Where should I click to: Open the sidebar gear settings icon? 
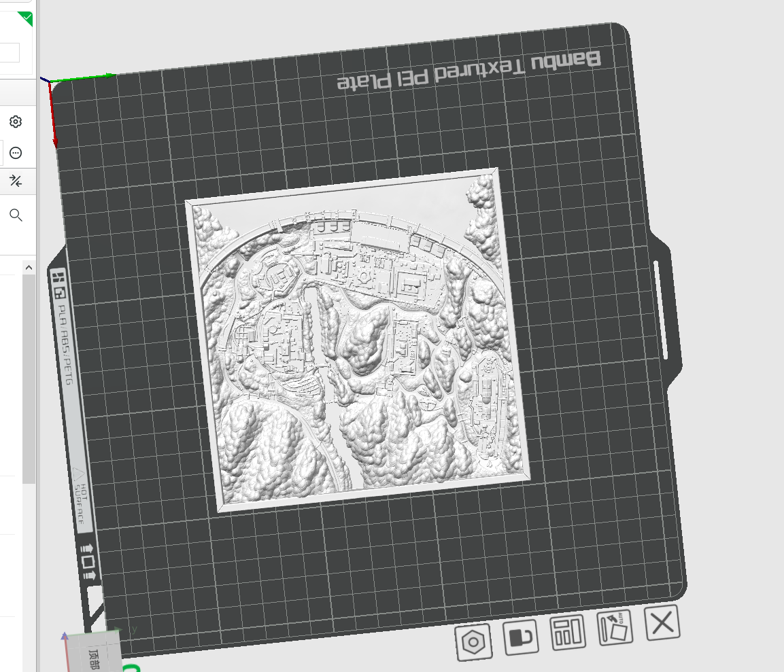tap(16, 122)
